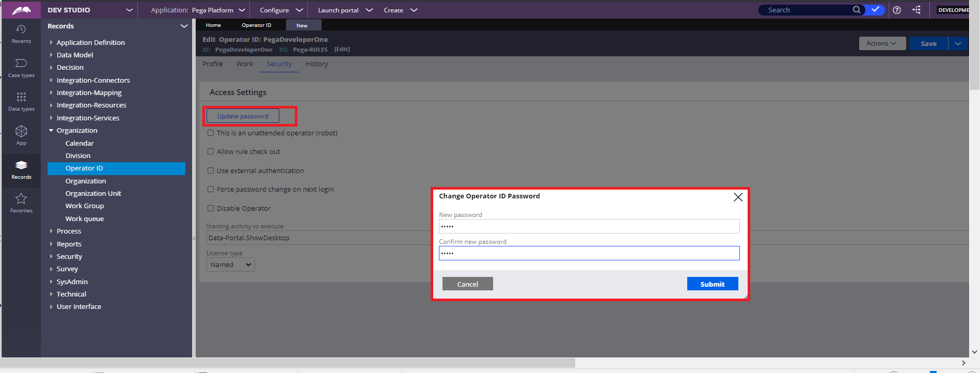
Task: Expand the User Interface node
Action: tap(51, 306)
